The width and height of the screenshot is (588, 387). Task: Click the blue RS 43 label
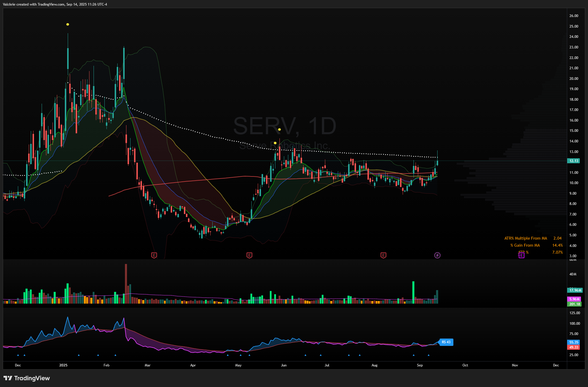pyautogui.click(x=446, y=342)
